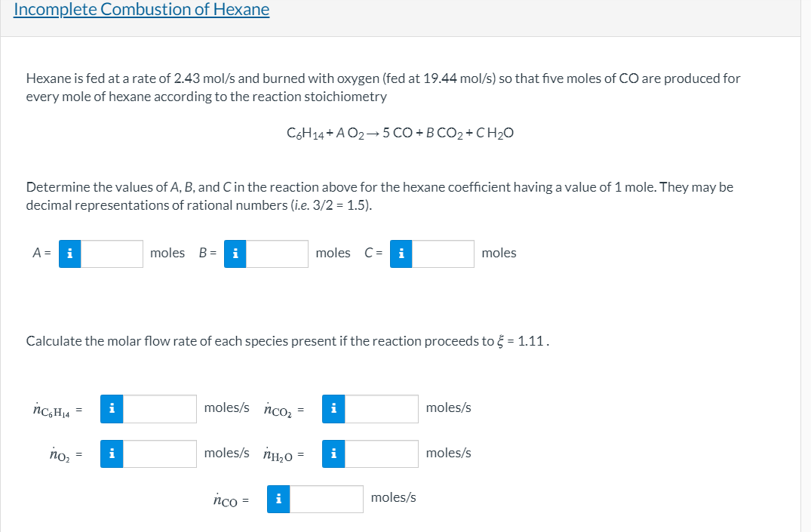Viewport: 811px width, 532px height.
Task: Click the H2O molar flow rate input box
Action: [x=382, y=453]
